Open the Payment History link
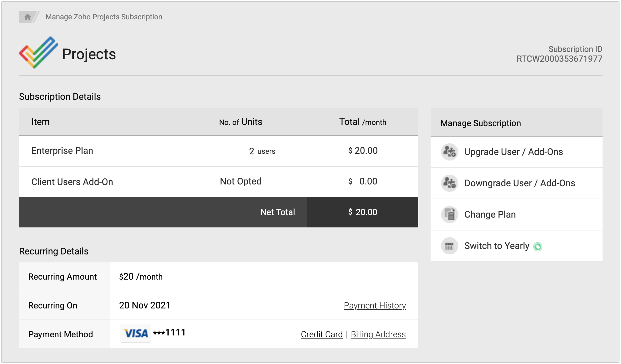 (x=375, y=305)
